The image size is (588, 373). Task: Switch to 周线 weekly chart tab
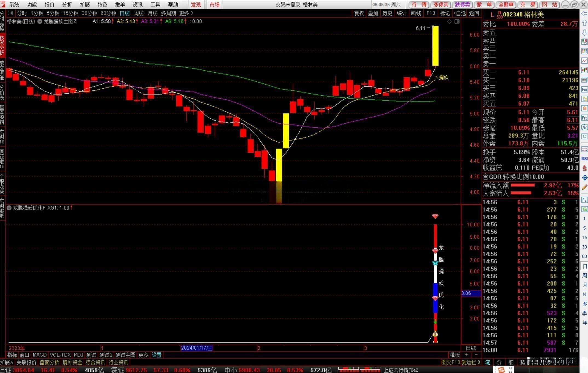coord(139,13)
